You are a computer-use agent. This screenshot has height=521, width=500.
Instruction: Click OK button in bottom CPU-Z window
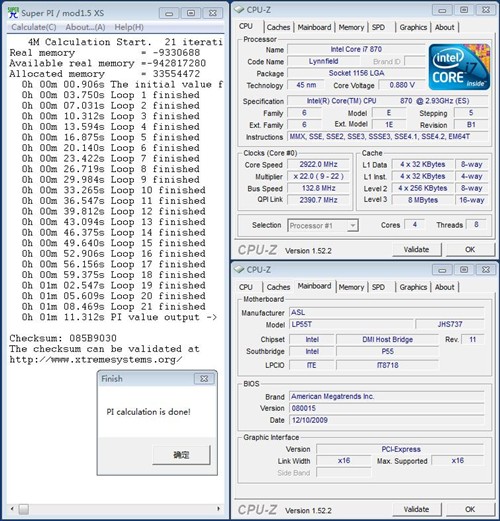pyautogui.click(x=470, y=509)
